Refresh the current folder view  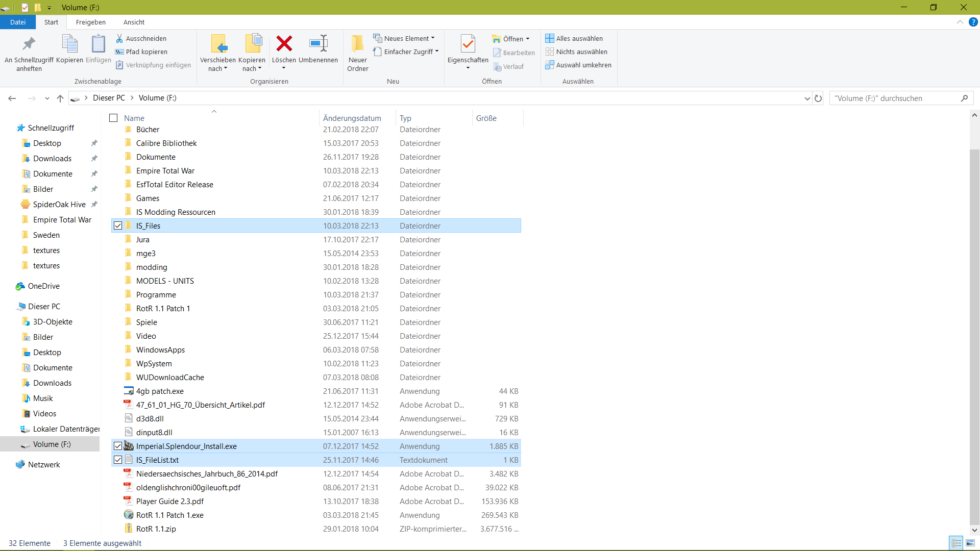click(x=818, y=98)
